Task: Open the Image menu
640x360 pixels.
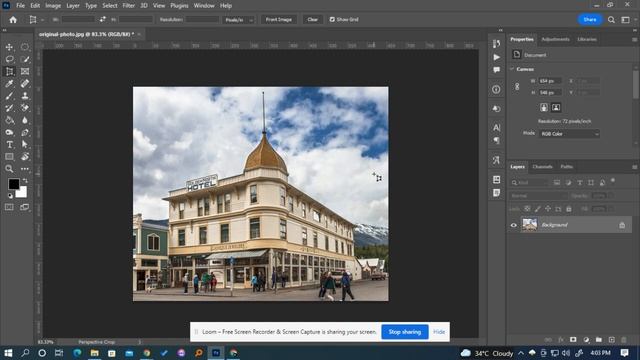Action: click(53, 6)
